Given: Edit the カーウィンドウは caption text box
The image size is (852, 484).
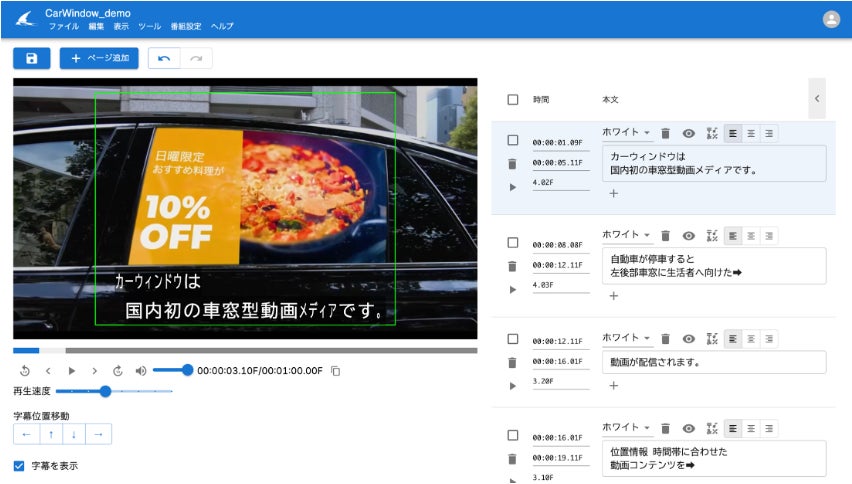Looking at the screenshot, I should point(714,164).
